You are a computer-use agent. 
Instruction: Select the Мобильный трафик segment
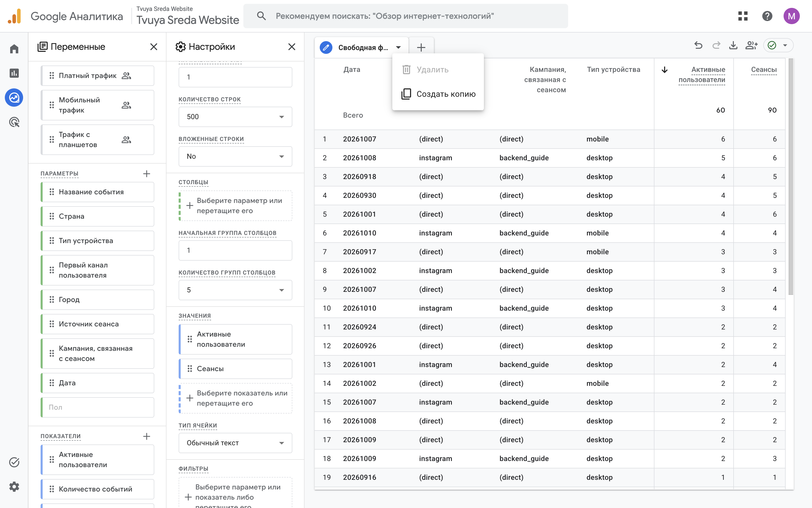tap(97, 105)
